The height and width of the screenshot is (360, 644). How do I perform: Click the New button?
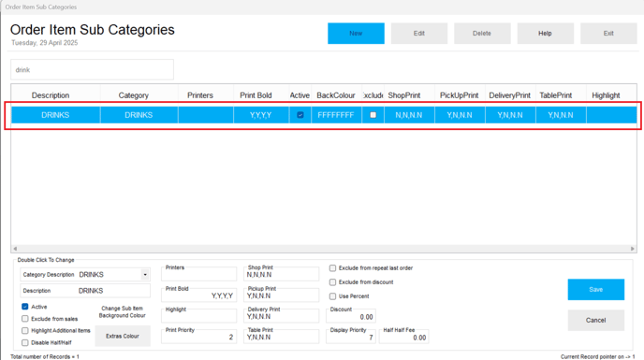(356, 34)
